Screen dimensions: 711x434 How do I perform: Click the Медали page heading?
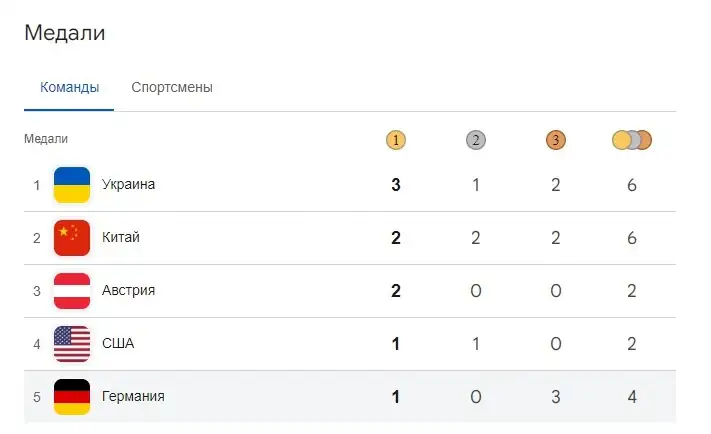(x=65, y=33)
